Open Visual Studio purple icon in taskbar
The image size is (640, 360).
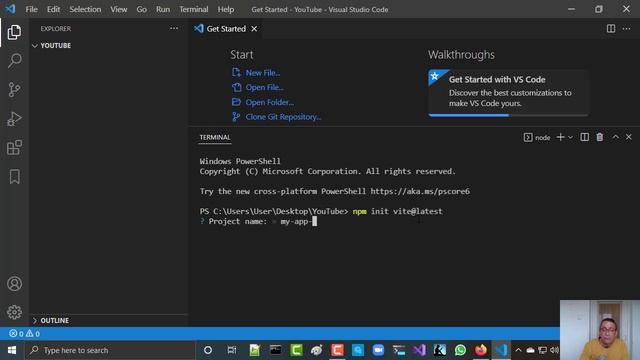(419, 350)
